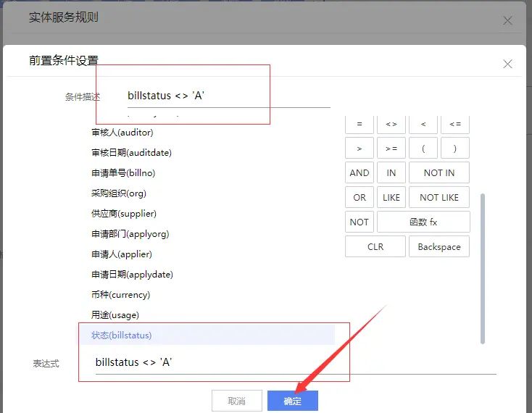532x413 pixels.
Task: Select field 币种(currency)
Action: pos(121,295)
